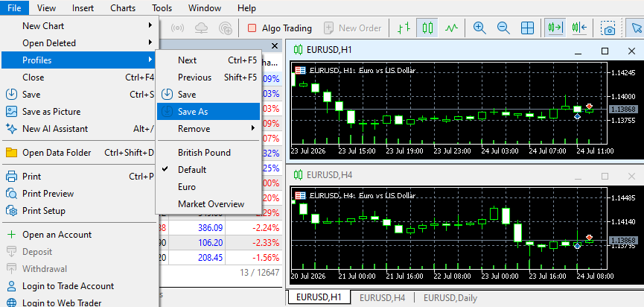Switch to bar chart display
The image size is (644, 307).
[404, 28]
